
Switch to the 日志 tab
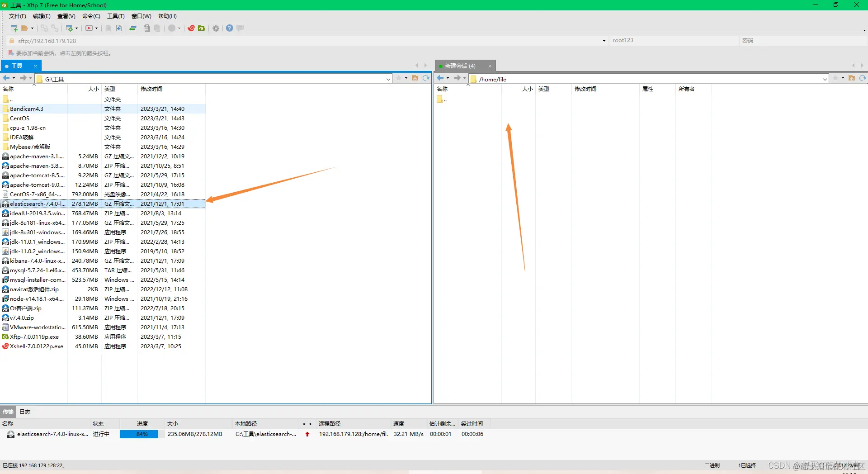[25, 412]
